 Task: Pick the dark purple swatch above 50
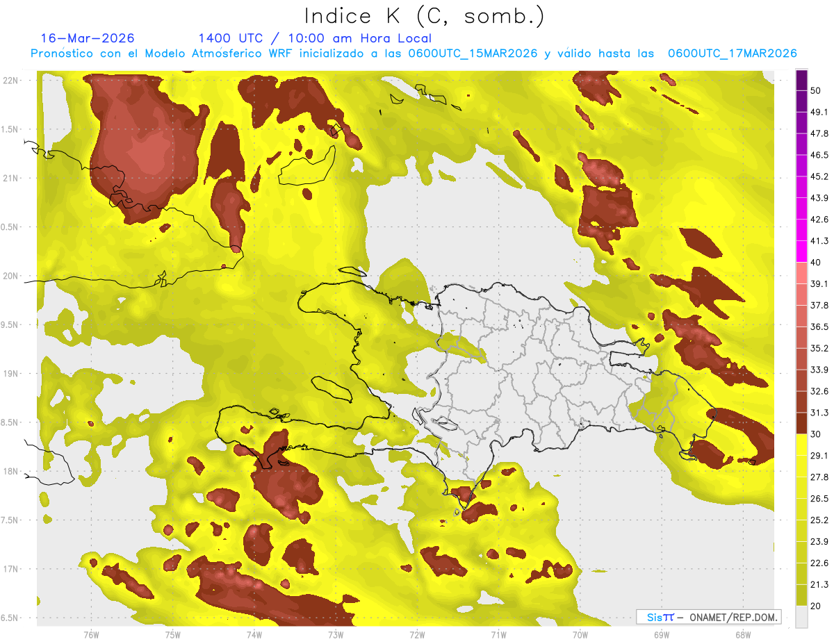click(801, 80)
